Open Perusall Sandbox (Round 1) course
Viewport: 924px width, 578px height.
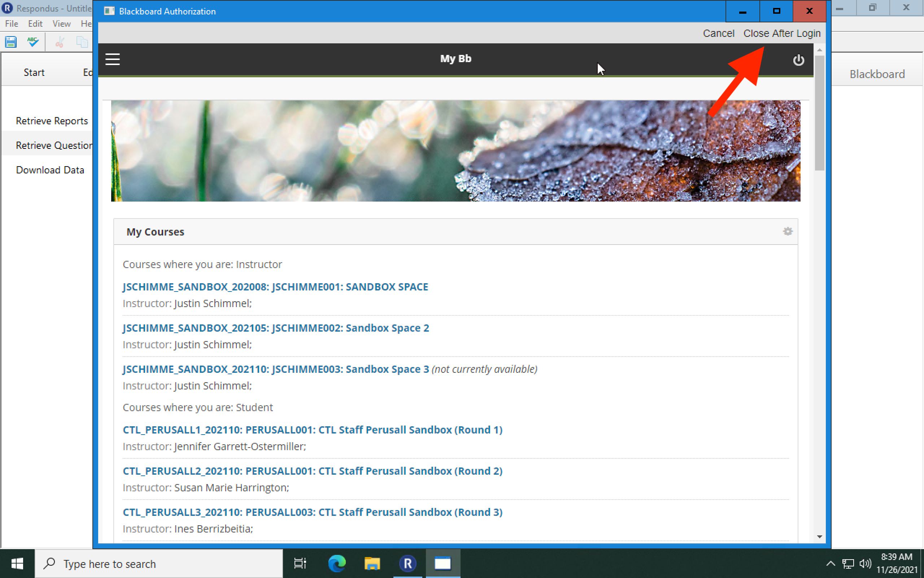(x=312, y=430)
